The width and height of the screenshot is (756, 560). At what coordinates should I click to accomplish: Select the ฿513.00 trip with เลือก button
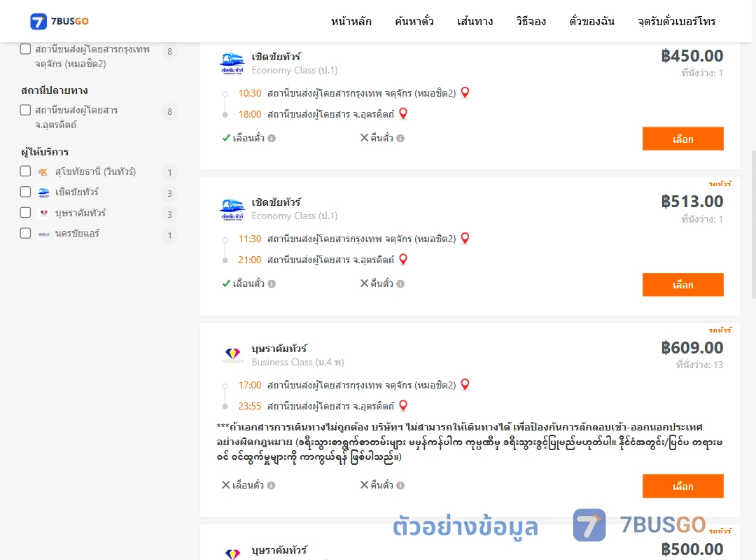[682, 285]
